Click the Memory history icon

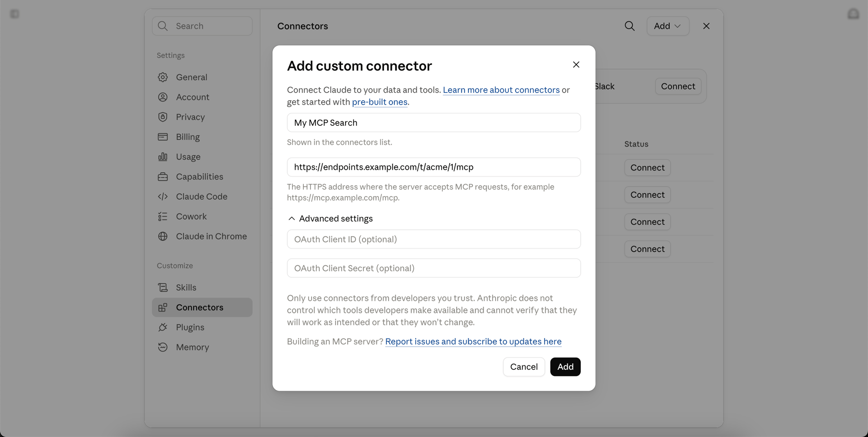coord(163,347)
